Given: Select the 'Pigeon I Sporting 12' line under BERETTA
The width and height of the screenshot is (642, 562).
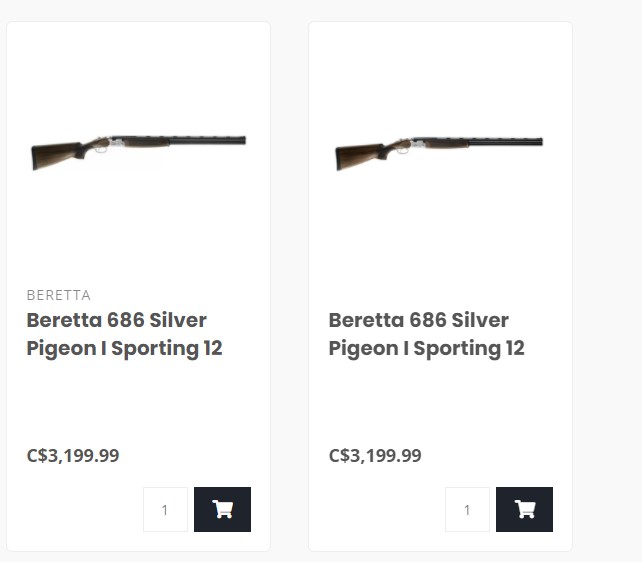Looking at the screenshot, I should (124, 348).
